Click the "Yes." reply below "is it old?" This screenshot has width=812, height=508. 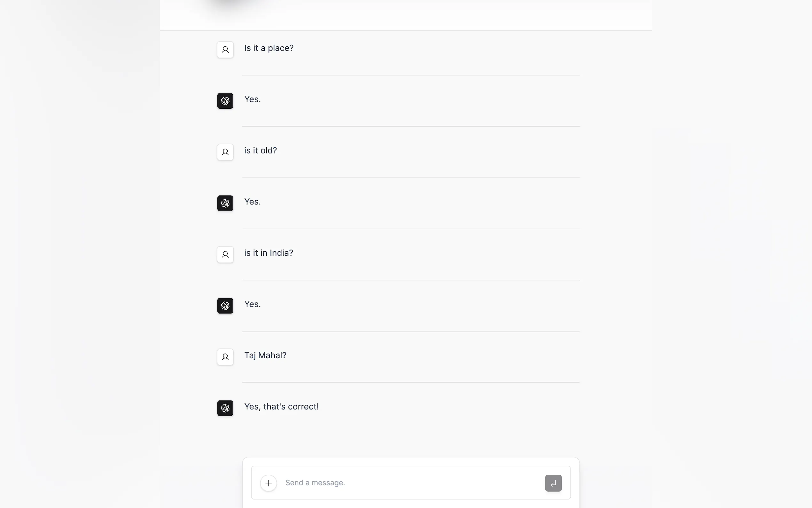[253, 202]
